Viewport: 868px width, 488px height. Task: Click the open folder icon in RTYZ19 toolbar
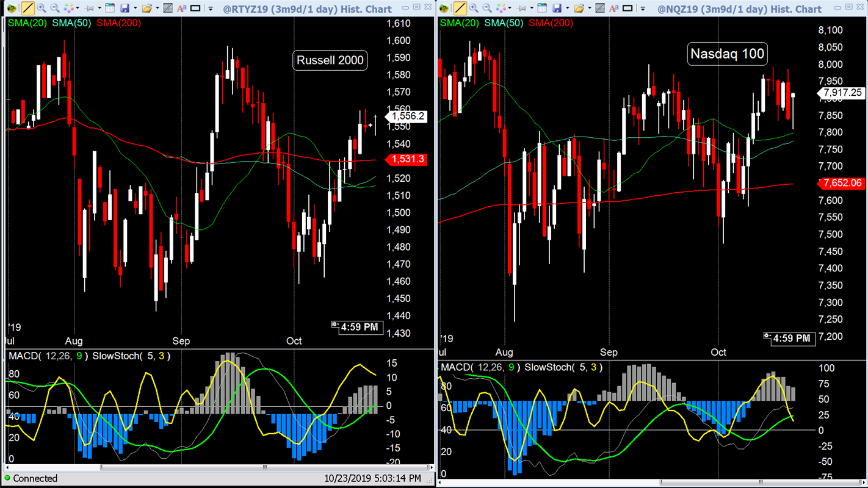tap(146, 9)
